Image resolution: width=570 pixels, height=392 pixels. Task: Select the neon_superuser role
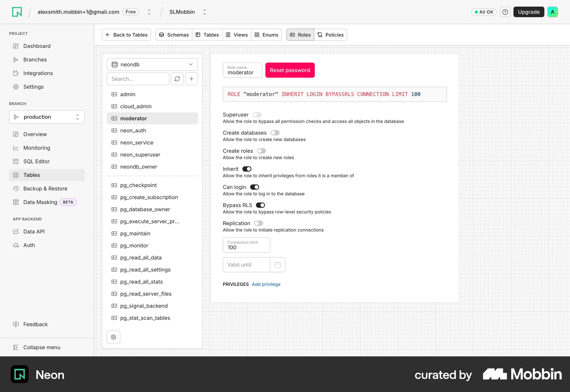click(152, 155)
